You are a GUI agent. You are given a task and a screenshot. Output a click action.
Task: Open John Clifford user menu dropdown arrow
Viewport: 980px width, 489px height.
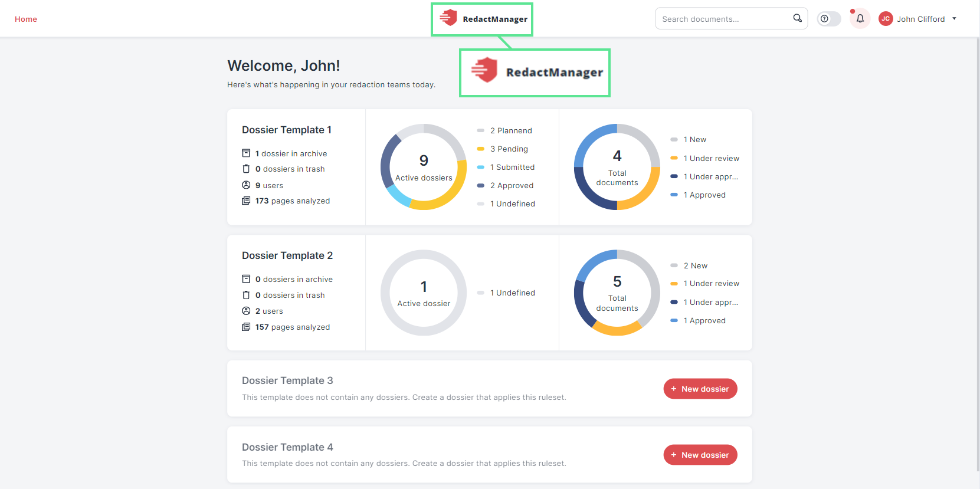[954, 19]
